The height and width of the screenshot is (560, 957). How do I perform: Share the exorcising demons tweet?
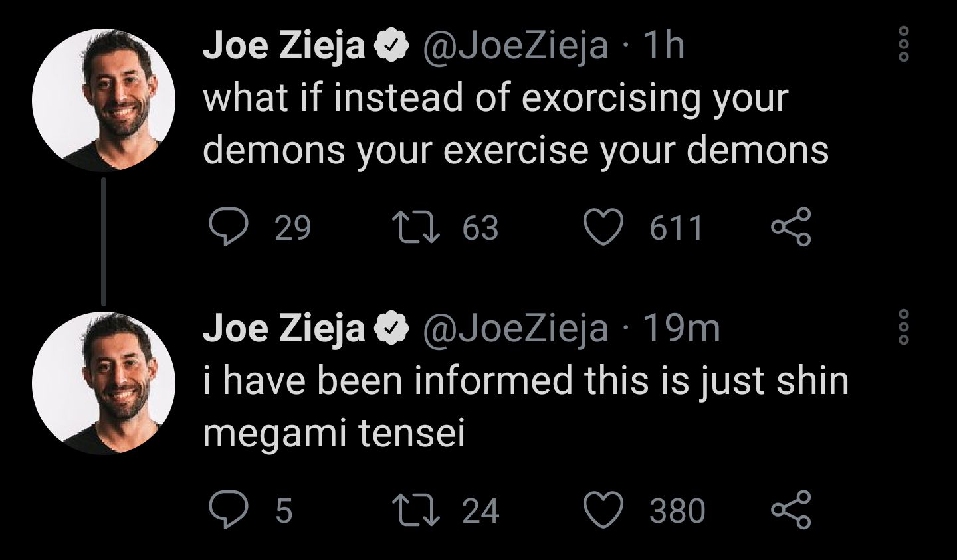791,227
